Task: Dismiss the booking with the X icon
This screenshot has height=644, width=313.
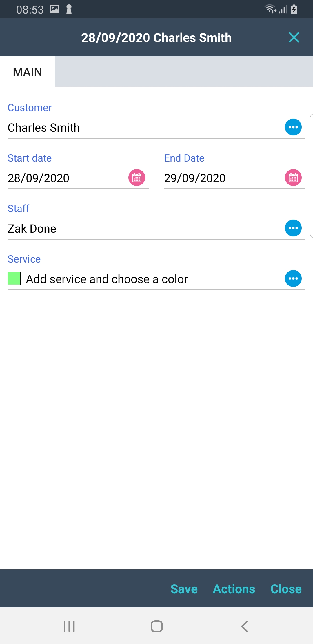Action: (294, 37)
